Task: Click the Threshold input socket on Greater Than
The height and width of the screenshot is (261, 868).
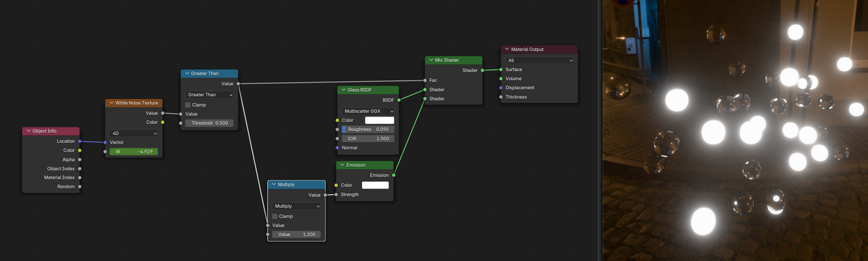Action: click(180, 123)
